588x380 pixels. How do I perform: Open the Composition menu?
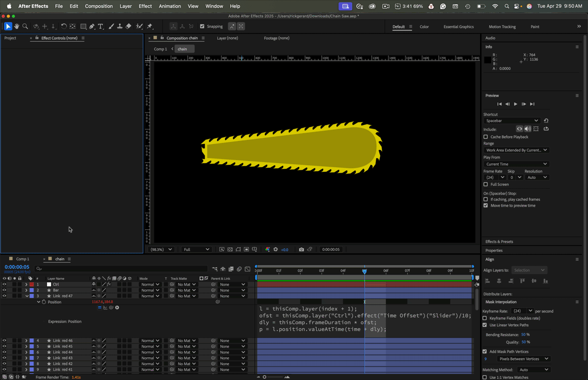[x=99, y=6]
